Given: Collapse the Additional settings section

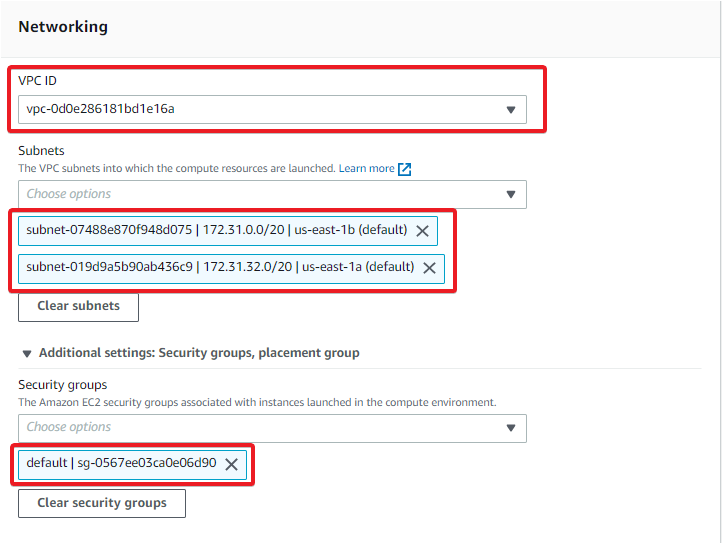Looking at the screenshot, I should tap(27, 354).
